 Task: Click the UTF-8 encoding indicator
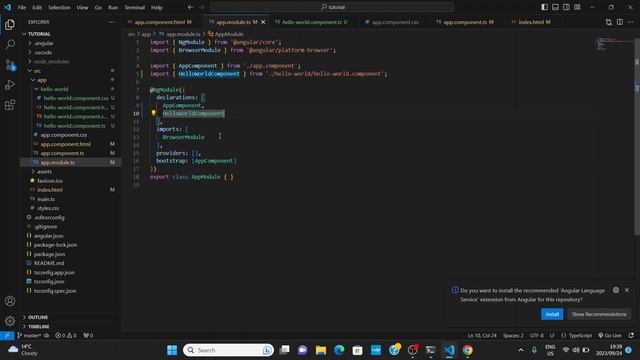click(x=536, y=336)
